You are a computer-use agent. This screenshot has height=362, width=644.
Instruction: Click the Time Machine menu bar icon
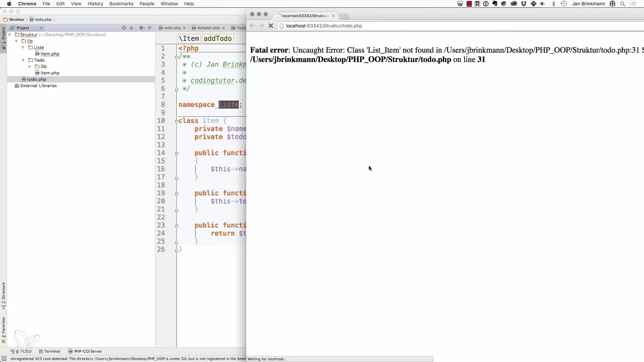point(564,4)
